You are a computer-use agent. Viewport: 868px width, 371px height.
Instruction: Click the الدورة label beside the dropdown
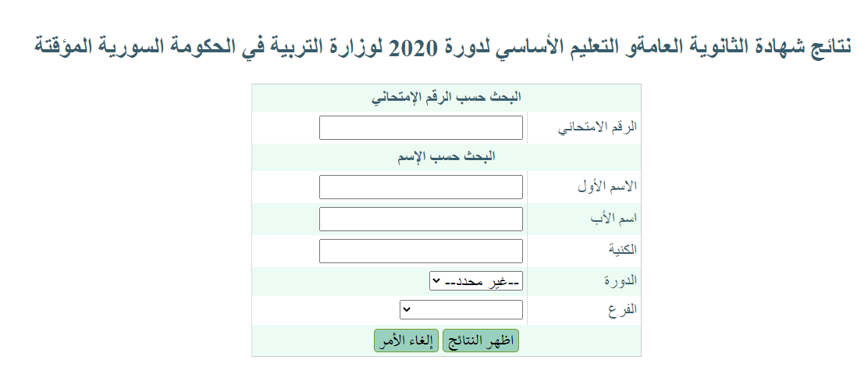[621, 280]
